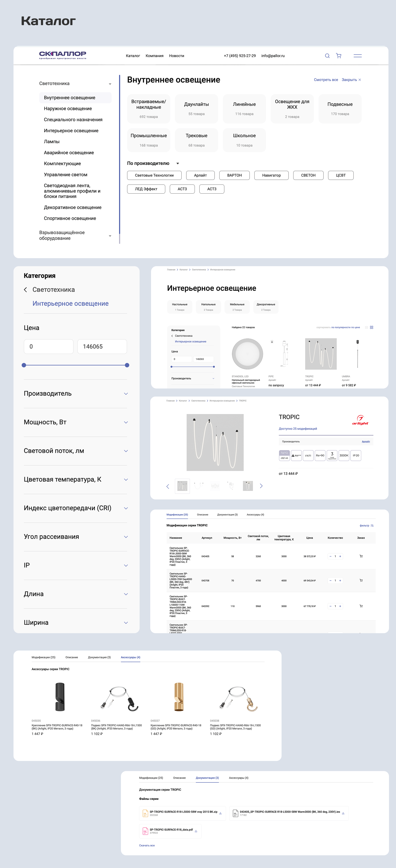Expand the Светотехника section in the sidebar
Viewport: 396px width, 868px height.
110,84
